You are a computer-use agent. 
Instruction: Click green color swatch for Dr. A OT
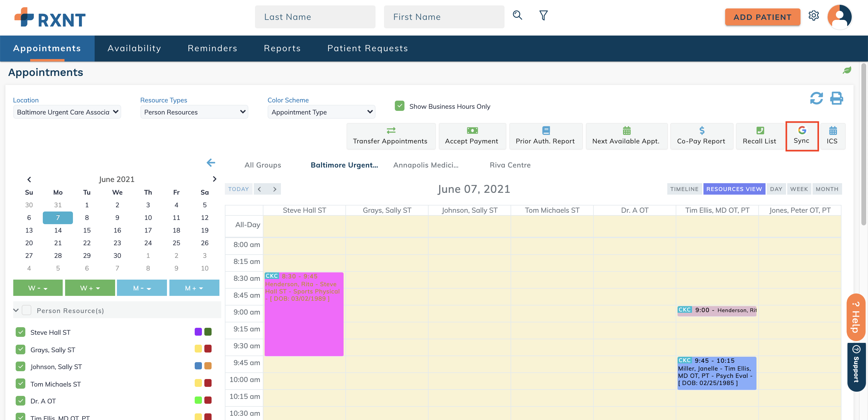click(198, 400)
